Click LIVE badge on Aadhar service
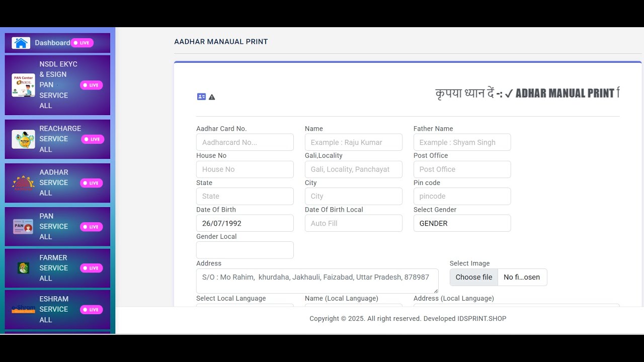The height and width of the screenshot is (362, 644). coord(91,183)
